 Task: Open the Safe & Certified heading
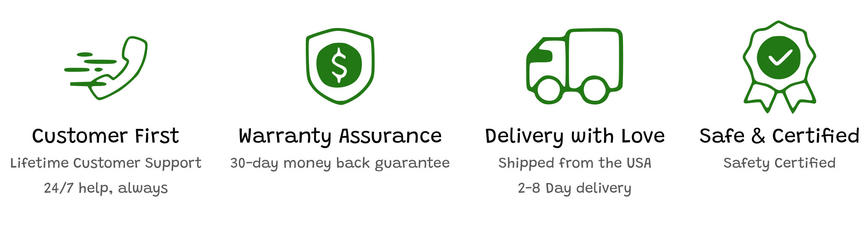779,136
